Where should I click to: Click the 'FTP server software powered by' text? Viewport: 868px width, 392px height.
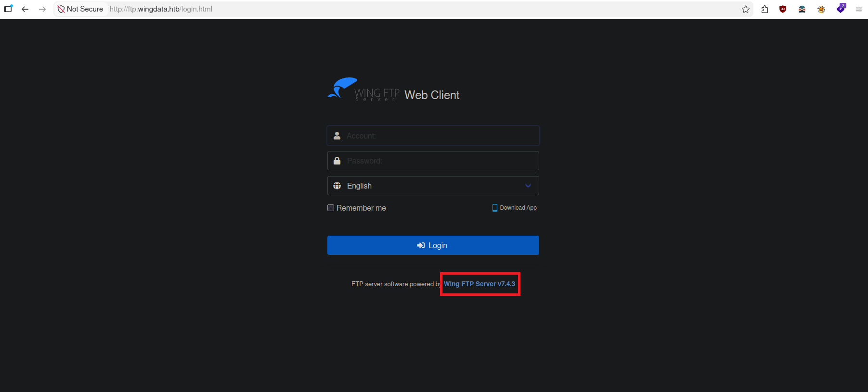tap(396, 284)
